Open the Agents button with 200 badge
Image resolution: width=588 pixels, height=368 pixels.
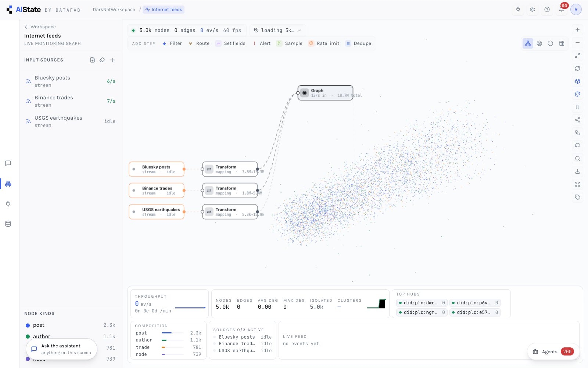click(x=553, y=352)
